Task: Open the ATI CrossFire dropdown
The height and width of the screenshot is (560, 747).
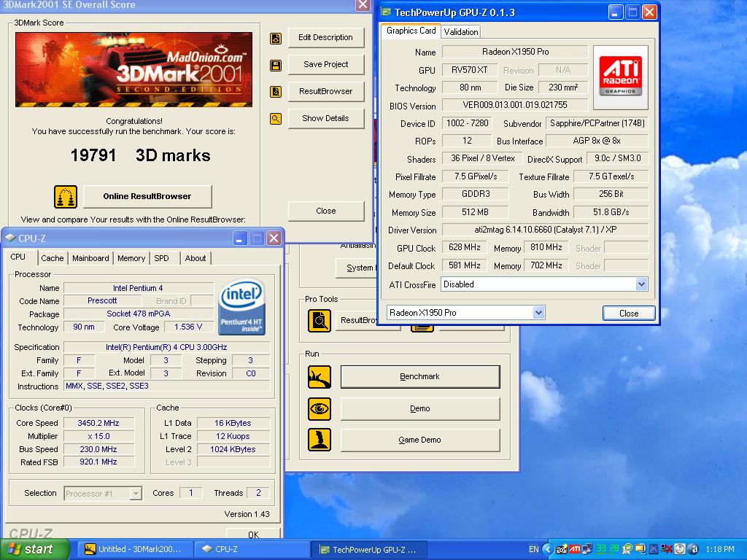Action: click(641, 284)
